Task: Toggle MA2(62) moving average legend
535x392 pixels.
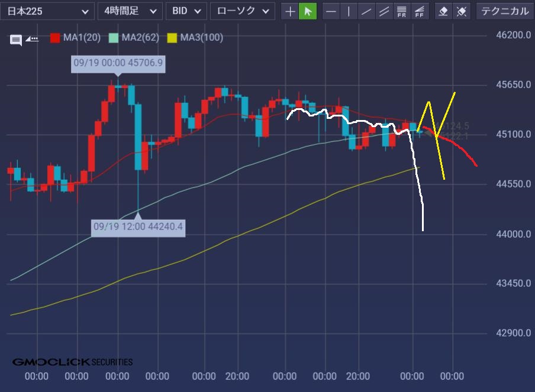Action: coord(134,38)
